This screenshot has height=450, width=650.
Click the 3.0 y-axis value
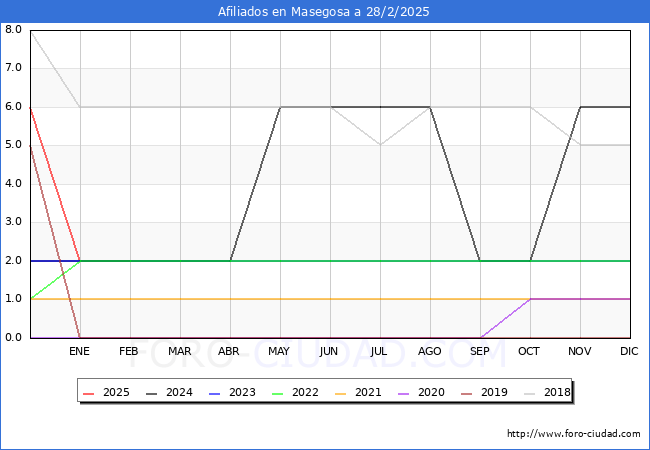(x=13, y=222)
